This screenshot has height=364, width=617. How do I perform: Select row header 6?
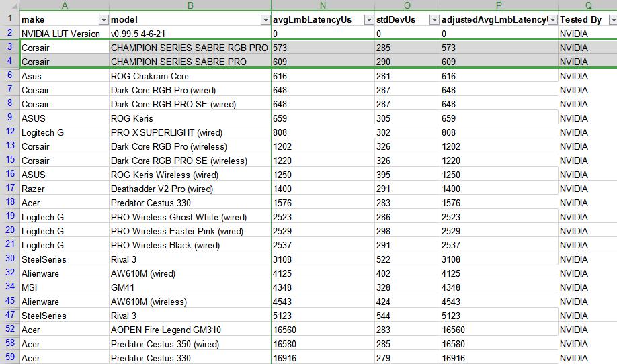(10, 75)
